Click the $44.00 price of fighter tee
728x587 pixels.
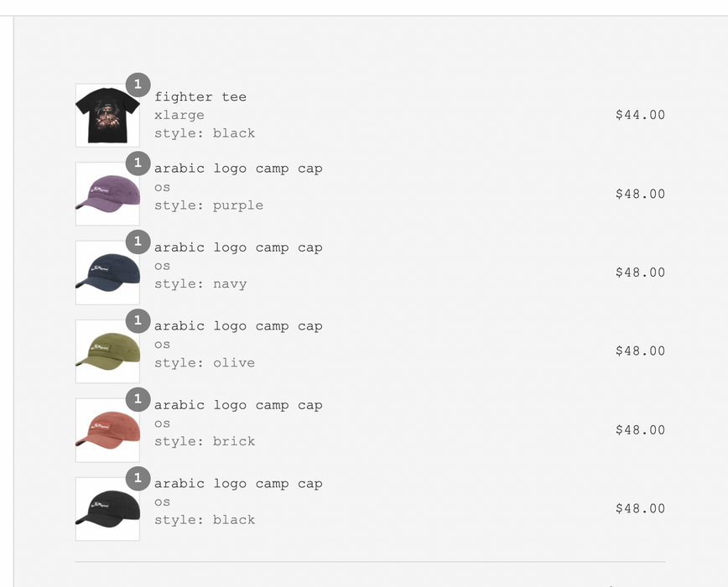click(640, 115)
